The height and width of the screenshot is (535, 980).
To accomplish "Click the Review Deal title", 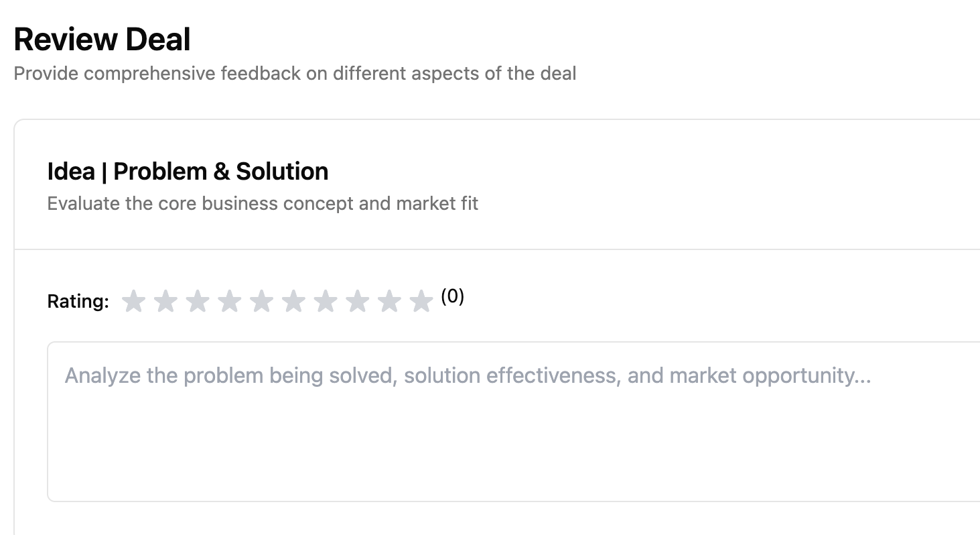I will tap(102, 39).
